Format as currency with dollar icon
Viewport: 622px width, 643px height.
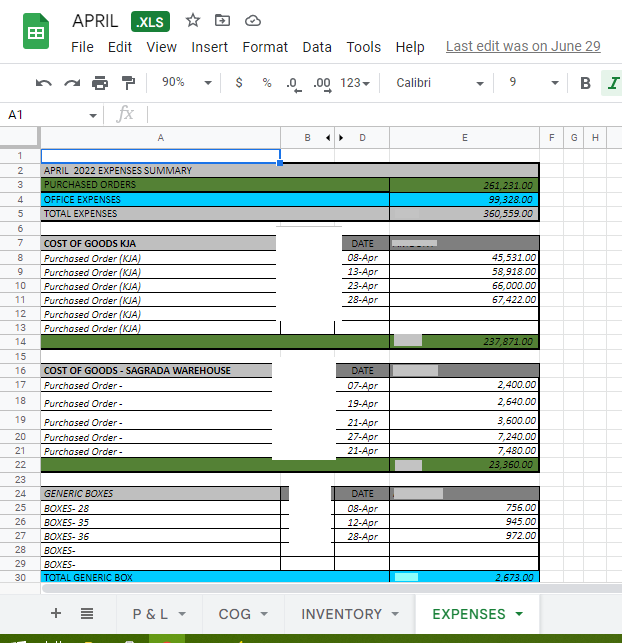[x=239, y=83]
